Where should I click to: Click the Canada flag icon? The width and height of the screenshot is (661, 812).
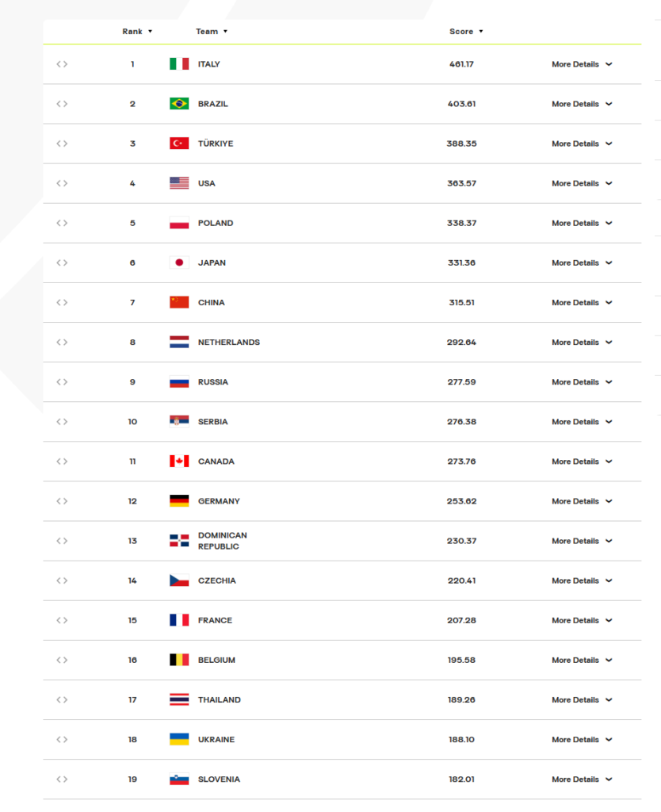[x=179, y=462]
